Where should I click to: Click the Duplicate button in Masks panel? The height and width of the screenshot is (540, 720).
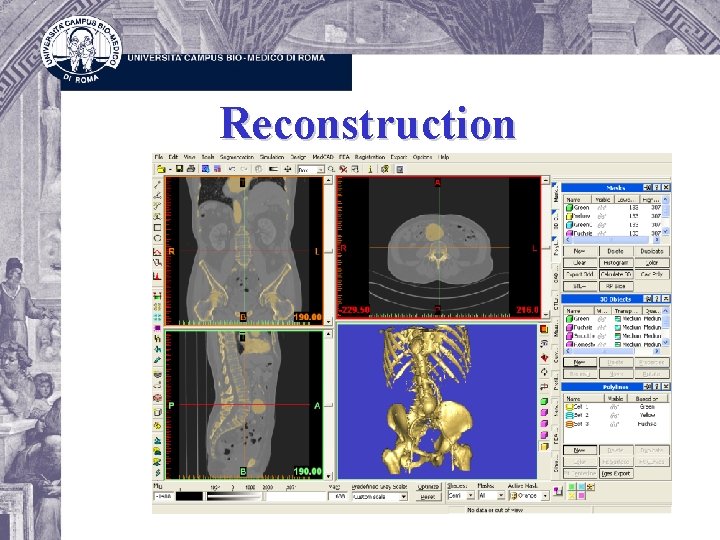pyautogui.click(x=652, y=251)
